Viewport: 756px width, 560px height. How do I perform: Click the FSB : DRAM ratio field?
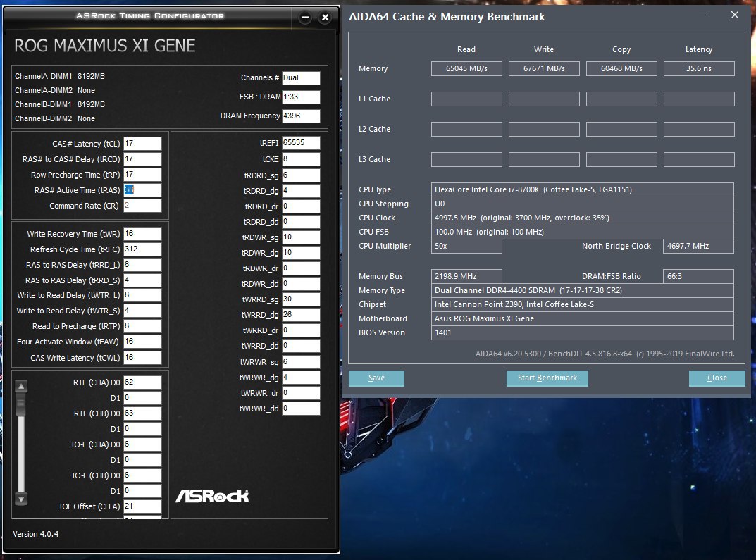pos(301,97)
